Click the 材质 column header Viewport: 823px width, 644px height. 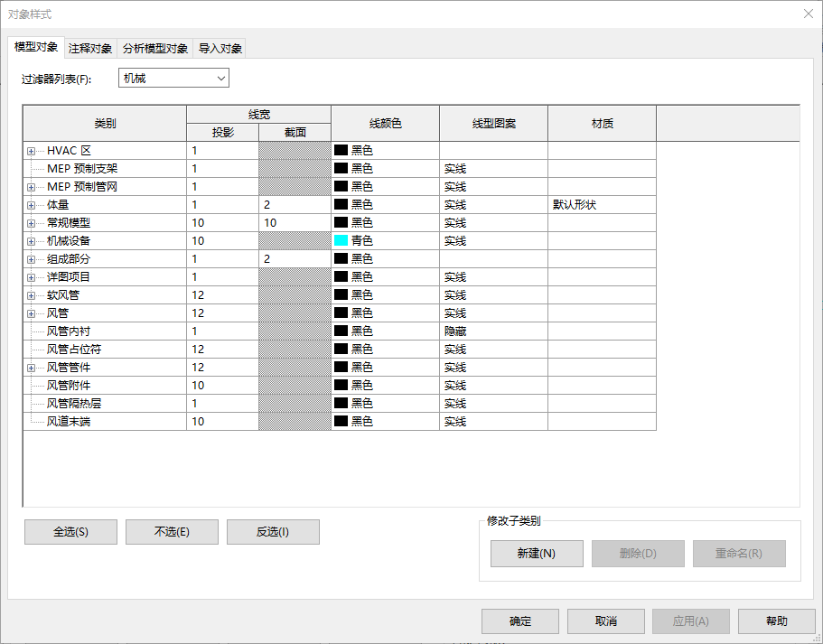pos(602,124)
